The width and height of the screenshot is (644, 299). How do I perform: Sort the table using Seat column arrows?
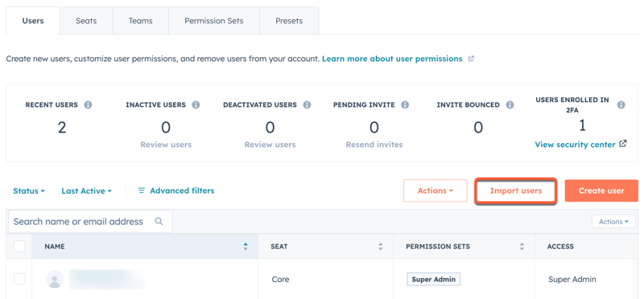click(x=381, y=247)
